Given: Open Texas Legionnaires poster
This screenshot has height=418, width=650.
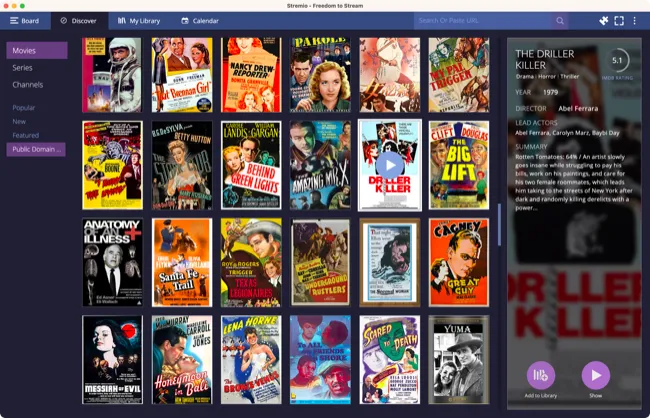Looking at the screenshot, I should (251, 262).
